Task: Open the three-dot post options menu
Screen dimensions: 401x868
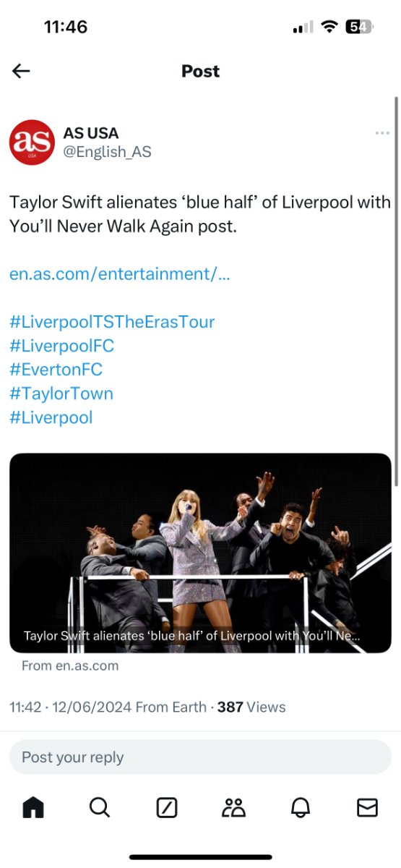Action: pos(382,133)
